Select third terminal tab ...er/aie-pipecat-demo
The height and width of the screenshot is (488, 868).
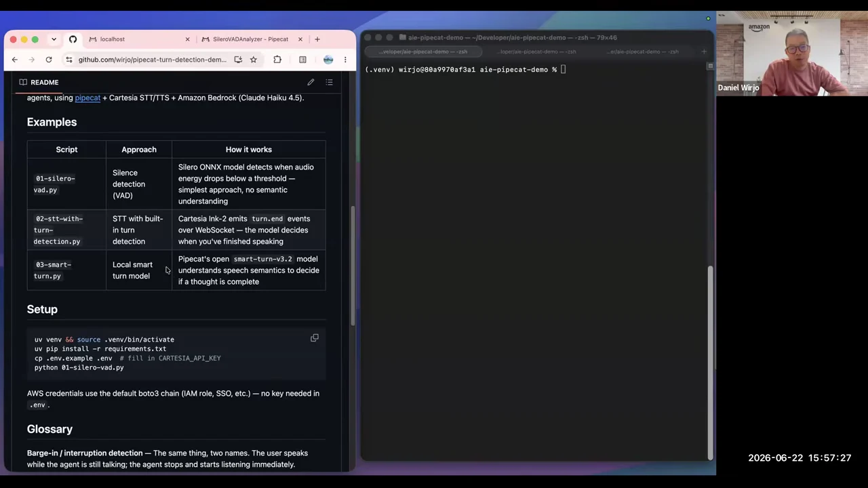[x=644, y=52]
